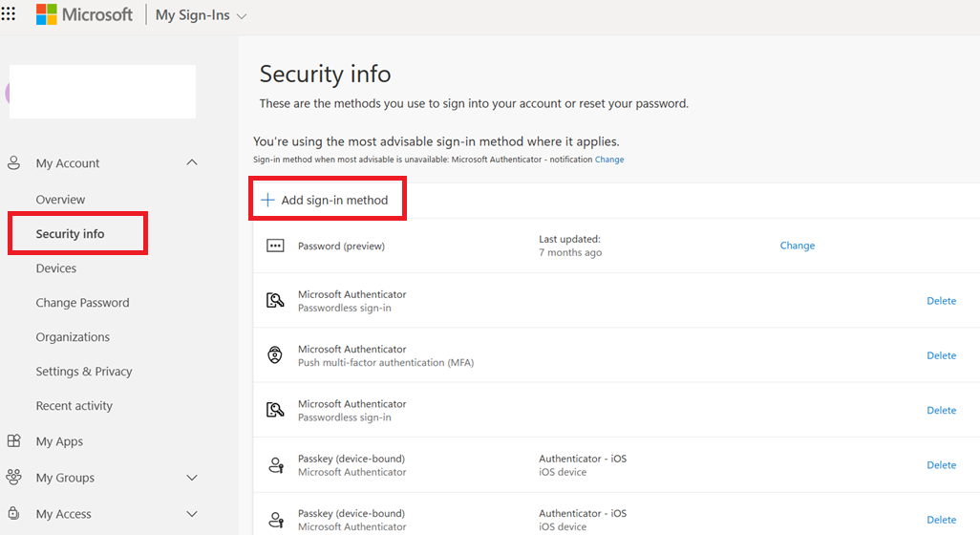Screen dimensions: 980x535
Task: Go to Recent activity in sidebar
Action: click(75, 406)
